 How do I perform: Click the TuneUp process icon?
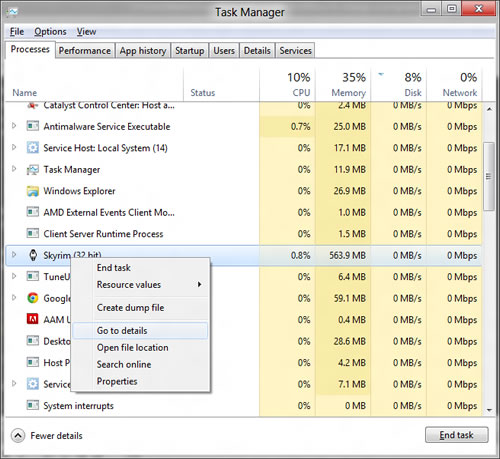coord(33,277)
